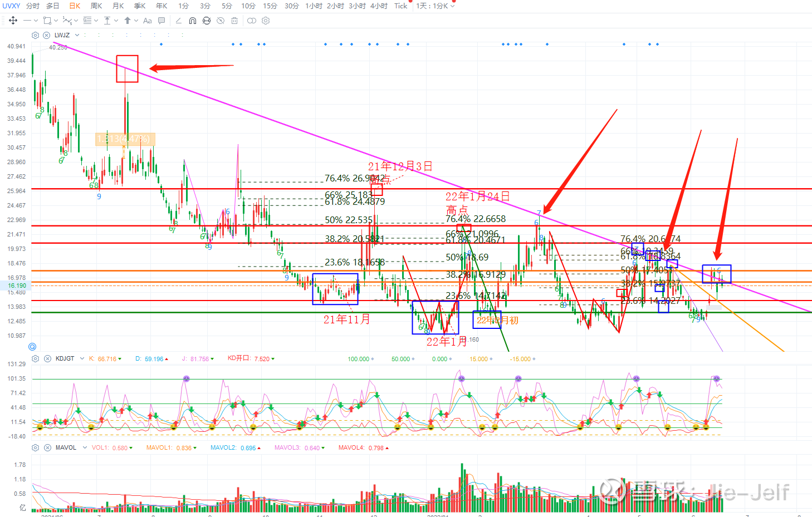Screen dimensions: 812x517
Task: Switch to Tick chart view
Action: [x=401, y=6]
